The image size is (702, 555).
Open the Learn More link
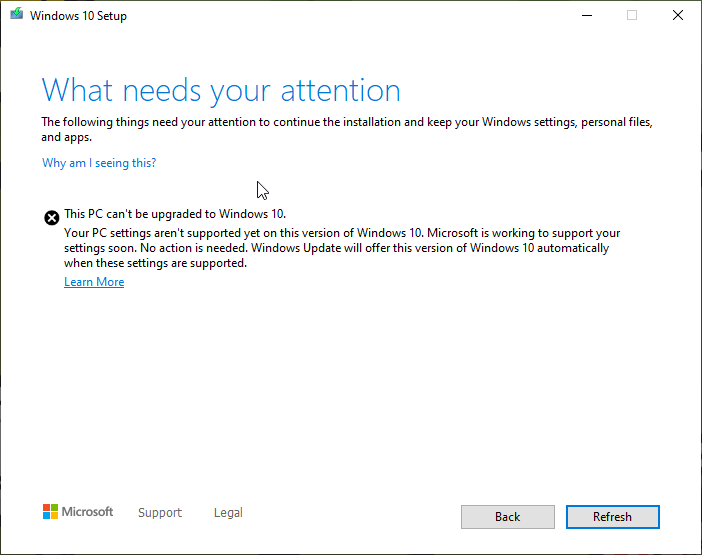tap(94, 282)
